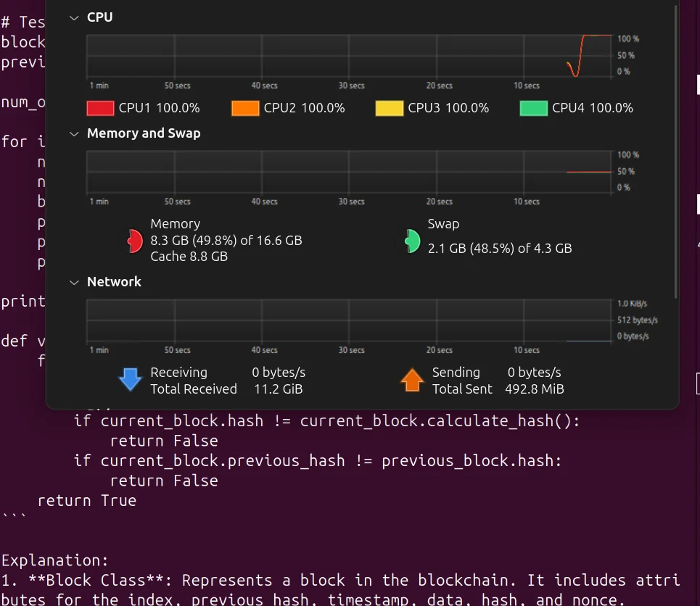This screenshot has height=606, width=700.
Task: Click the blue Receiving down-arrow icon
Action: pyautogui.click(x=130, y=380)
